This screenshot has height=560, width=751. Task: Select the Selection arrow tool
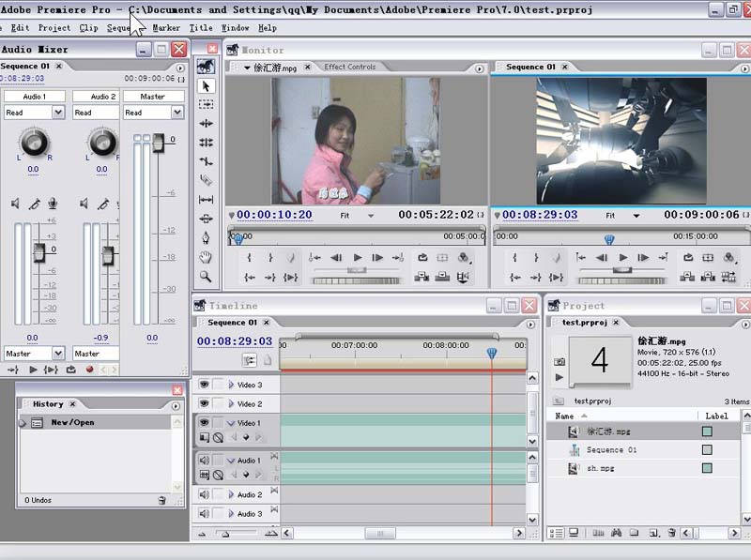pos(207,85)
